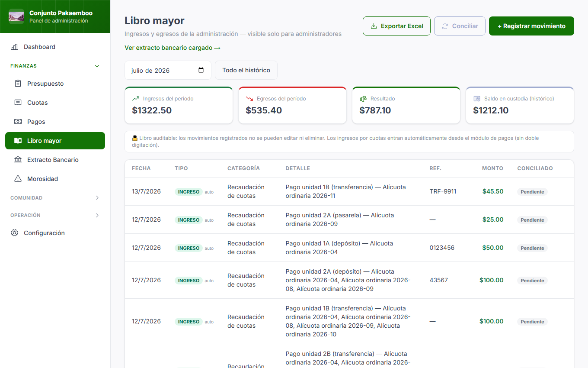Click the Libro mayor book icon
This screenshot has height=368, width=588.
tap(18, 141)
